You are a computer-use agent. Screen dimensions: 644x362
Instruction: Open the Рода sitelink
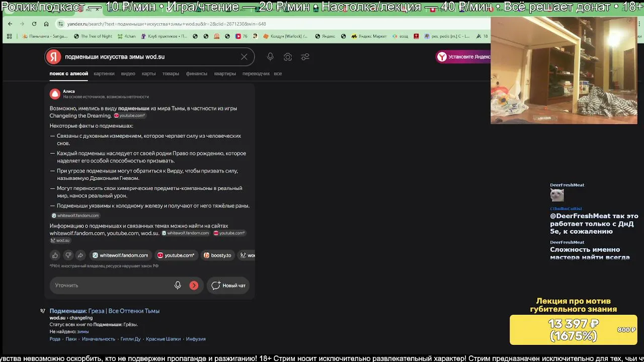[55, 339]
